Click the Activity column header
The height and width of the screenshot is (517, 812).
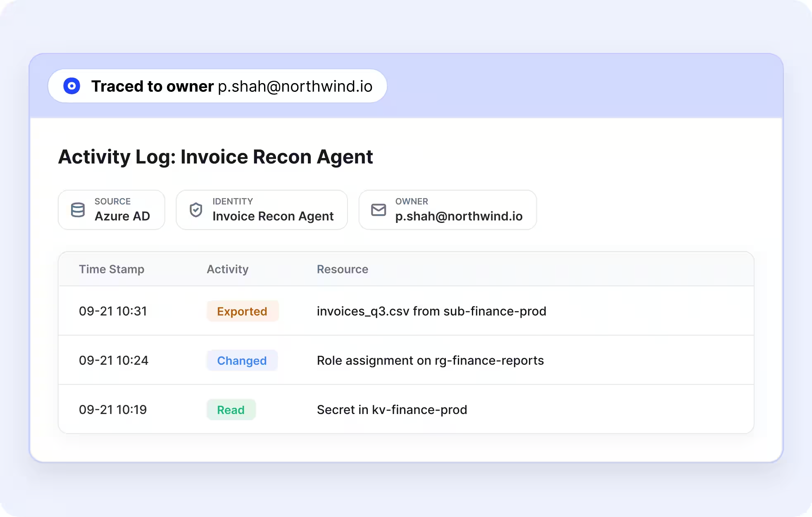coord(228,269)
